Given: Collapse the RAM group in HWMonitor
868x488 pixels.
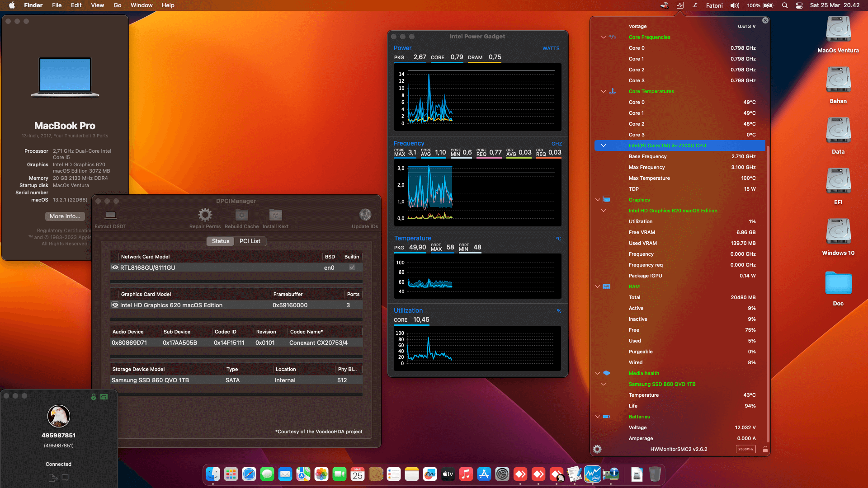Looking at the screenshot, I should (598, 286).
